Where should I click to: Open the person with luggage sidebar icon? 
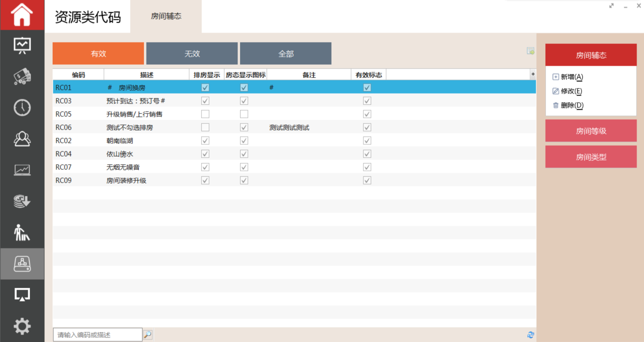(22, 233)
